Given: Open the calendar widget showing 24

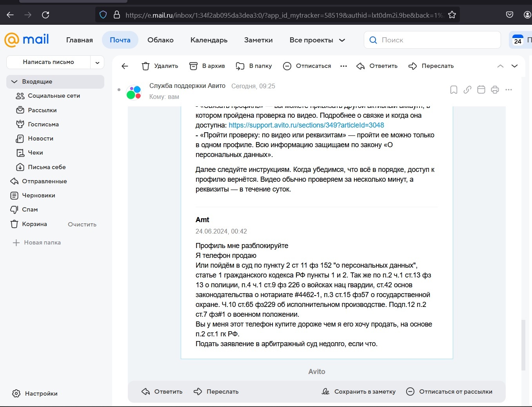Looking at the screenshot, I should pos(518,40).
